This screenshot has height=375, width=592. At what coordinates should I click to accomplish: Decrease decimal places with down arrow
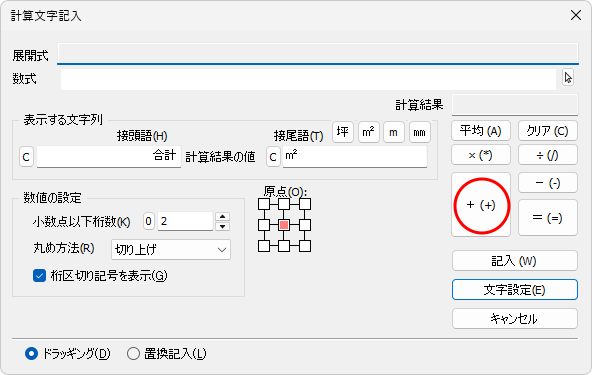click(222, 226)
